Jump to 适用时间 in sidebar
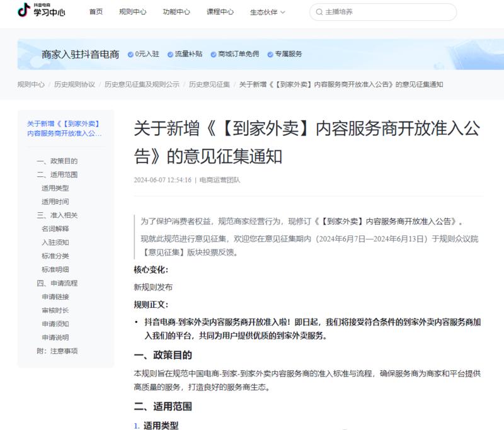This screenshot has height=430, width=504. tap(55, 201)
